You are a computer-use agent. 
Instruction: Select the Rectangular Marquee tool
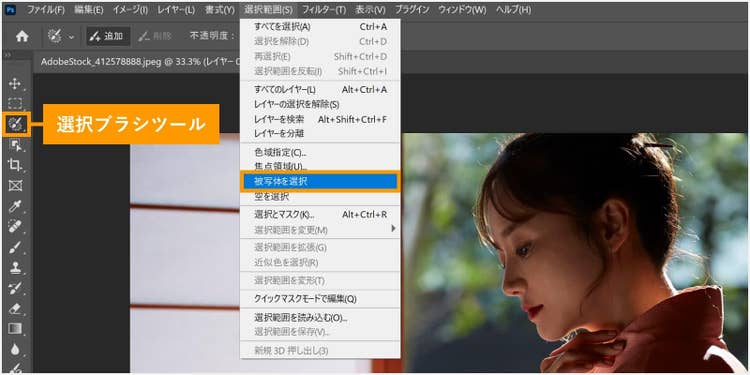(x=15, y=104)
